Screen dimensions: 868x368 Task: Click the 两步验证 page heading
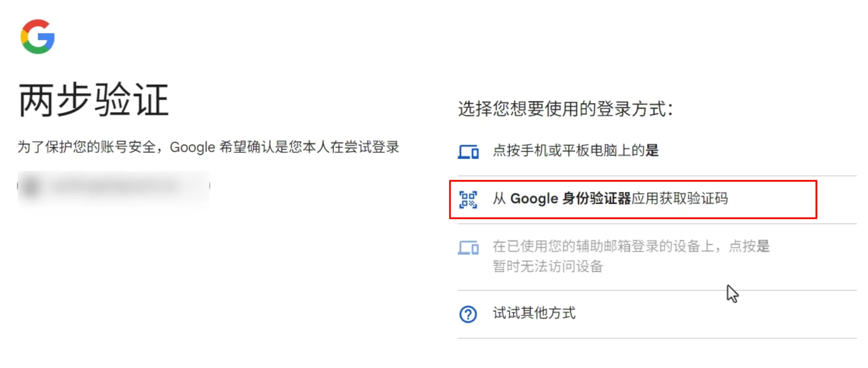pos(94,100)
